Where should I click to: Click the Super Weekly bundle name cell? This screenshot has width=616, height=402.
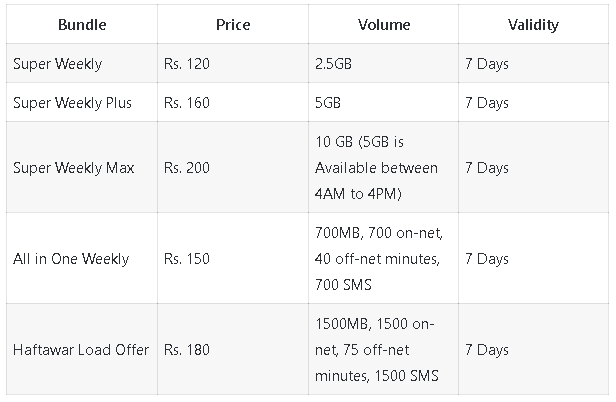point(58,64)
